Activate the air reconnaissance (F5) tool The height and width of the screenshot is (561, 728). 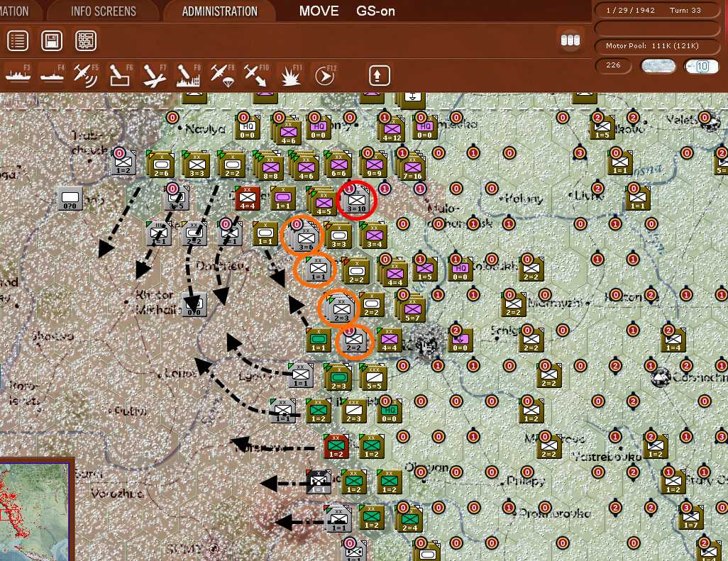85,74
